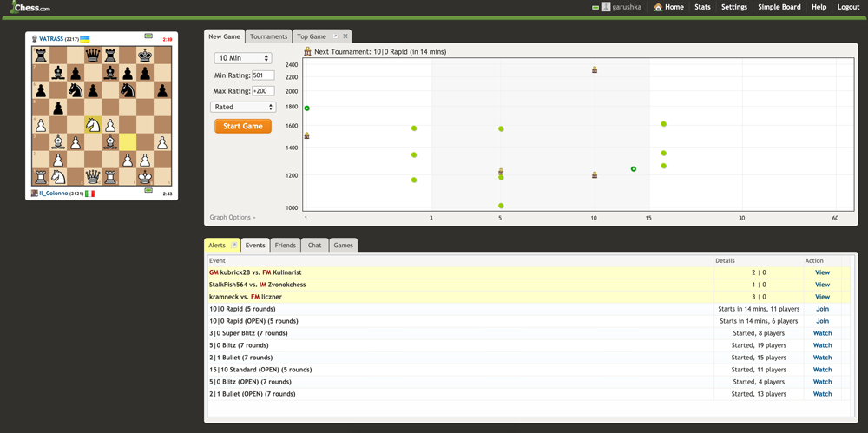This screenshot has width=868, height=433.
Task: Expand Graph Options
Action: (233, 218)
